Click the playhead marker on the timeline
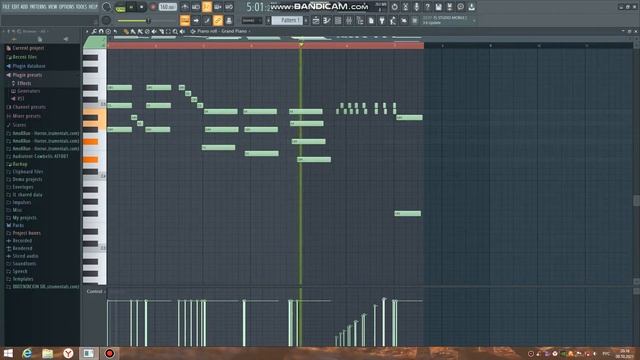 [301, 44]
